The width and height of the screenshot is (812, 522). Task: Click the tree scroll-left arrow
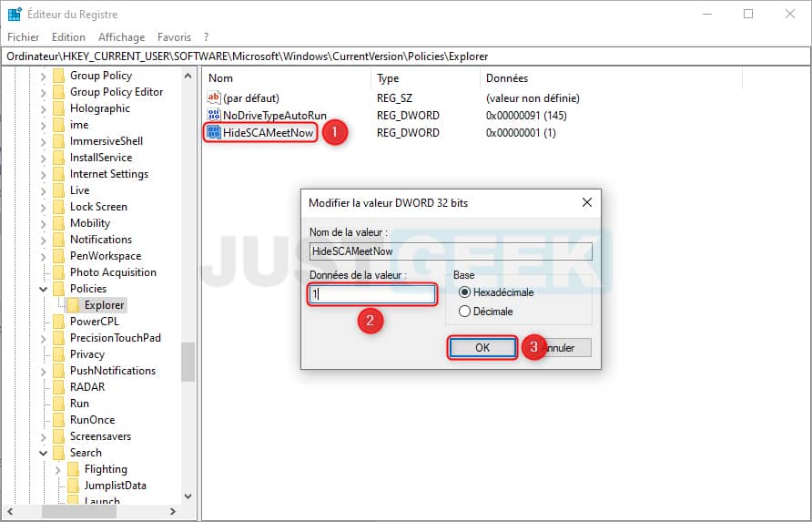10,512
